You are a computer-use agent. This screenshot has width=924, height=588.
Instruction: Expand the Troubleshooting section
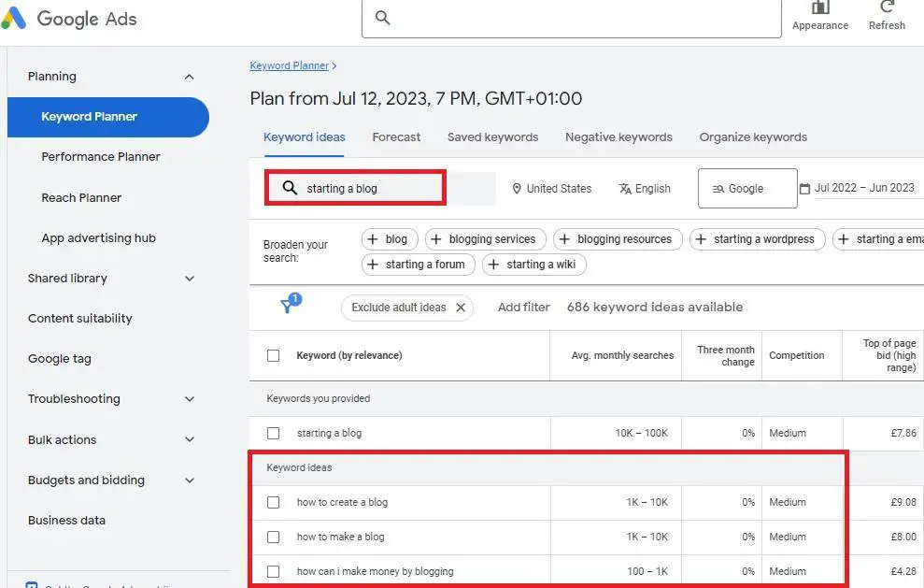click(x=189, y=399)
